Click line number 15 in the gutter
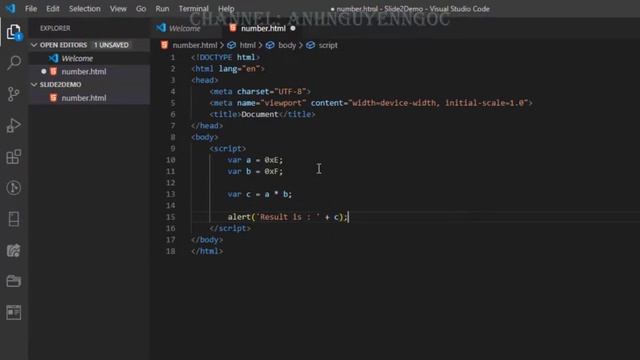This screenshot has width=640, height=360. [171, 217]
